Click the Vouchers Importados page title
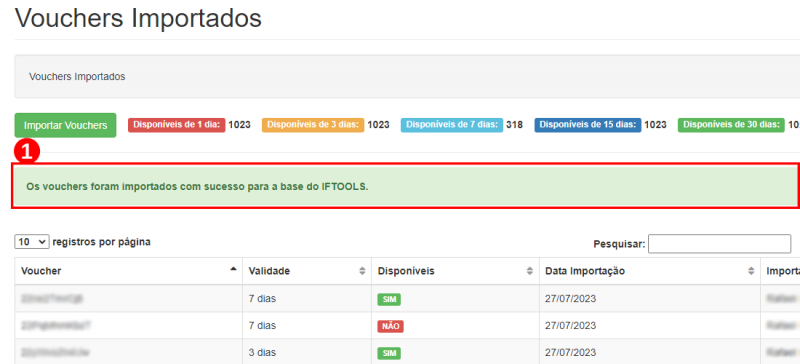 (138, 18)
